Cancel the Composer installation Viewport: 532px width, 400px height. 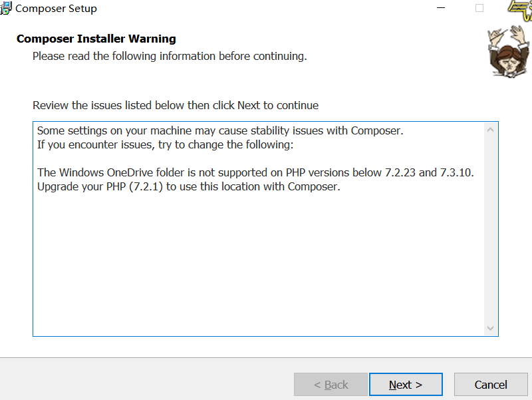(x=491, y=385)
